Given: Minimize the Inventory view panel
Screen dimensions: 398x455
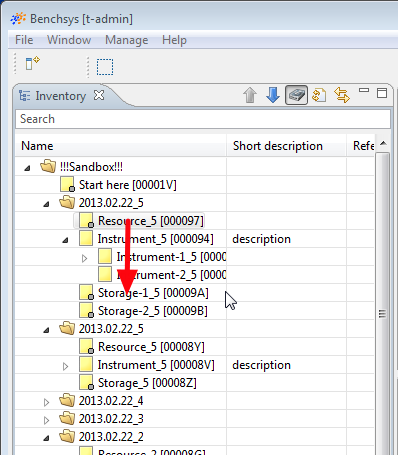Looking at the screenshot, I should (x=364, y=90).
